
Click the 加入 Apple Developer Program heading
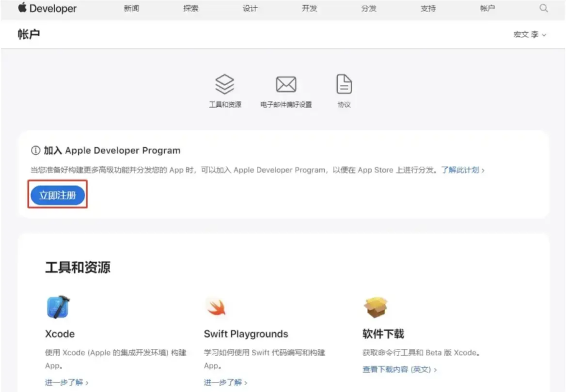(112, 151)
